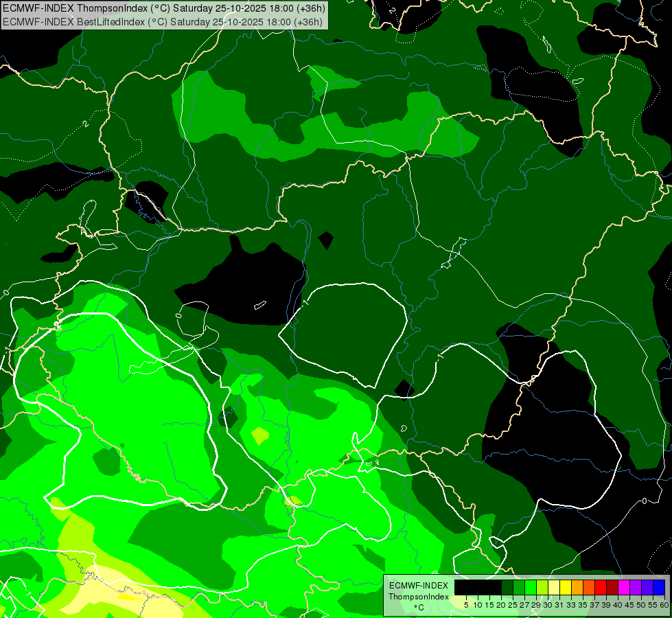This screenshot has width=672, height=618.
Task: Click the °C unit label in legend
Action: point(419,608)
